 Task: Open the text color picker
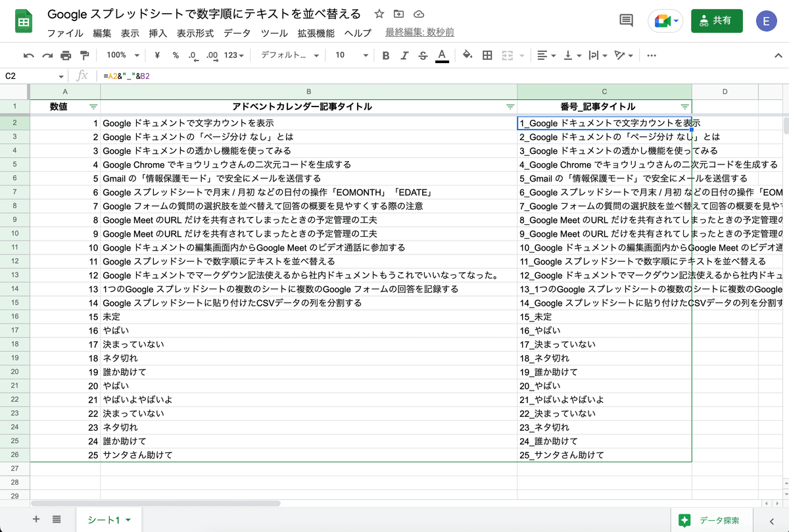pyautogui.click(x=442, y=55)
